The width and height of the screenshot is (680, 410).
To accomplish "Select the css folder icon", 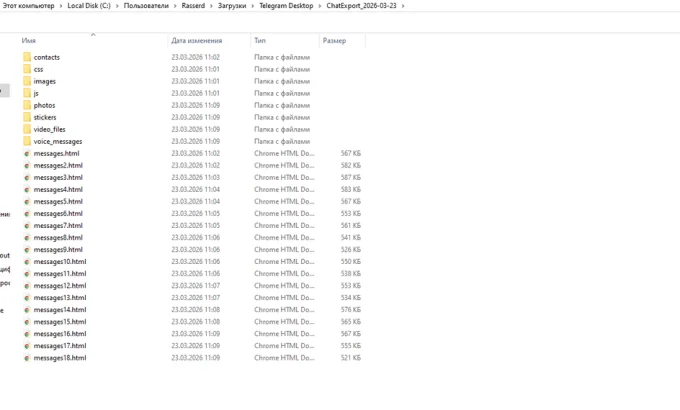I will click(27, 69).
